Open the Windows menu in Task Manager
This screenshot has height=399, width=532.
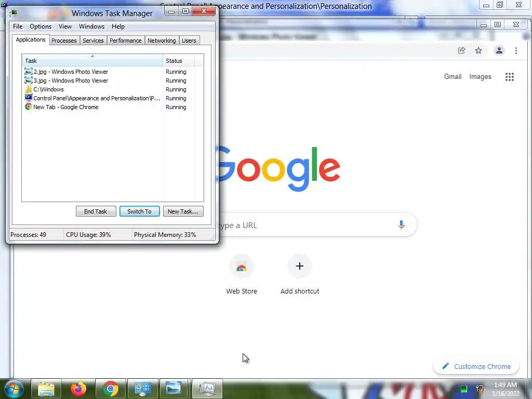pos(91,26)
